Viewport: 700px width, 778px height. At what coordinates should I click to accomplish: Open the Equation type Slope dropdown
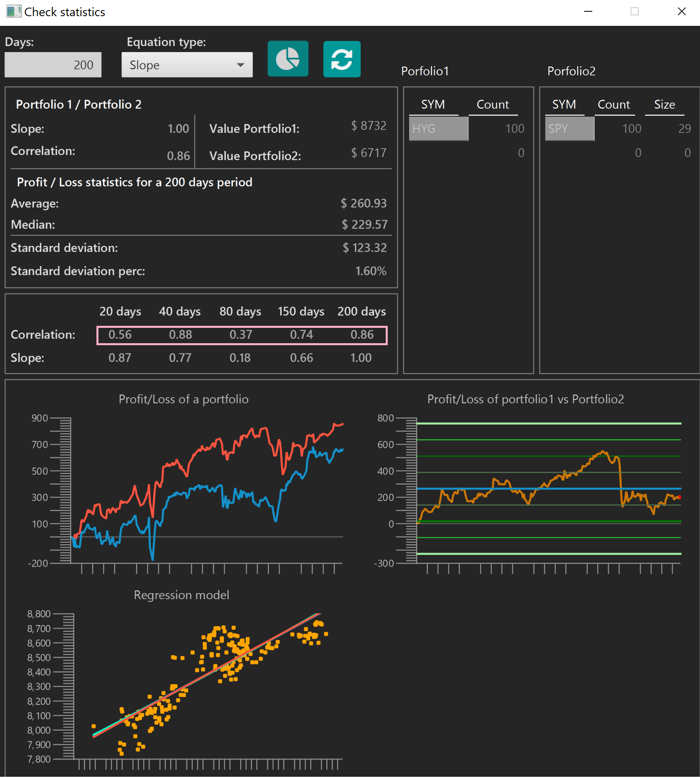pyautogui.click(x=187, y=65)
